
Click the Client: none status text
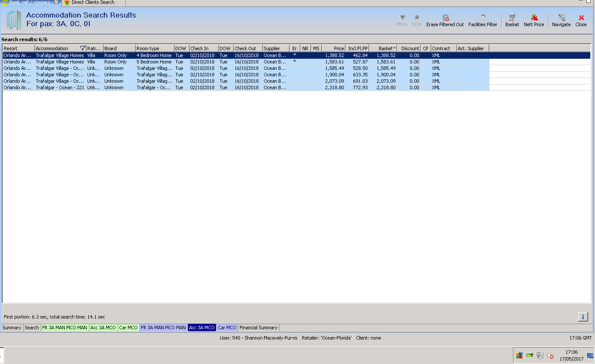(368, 338)
